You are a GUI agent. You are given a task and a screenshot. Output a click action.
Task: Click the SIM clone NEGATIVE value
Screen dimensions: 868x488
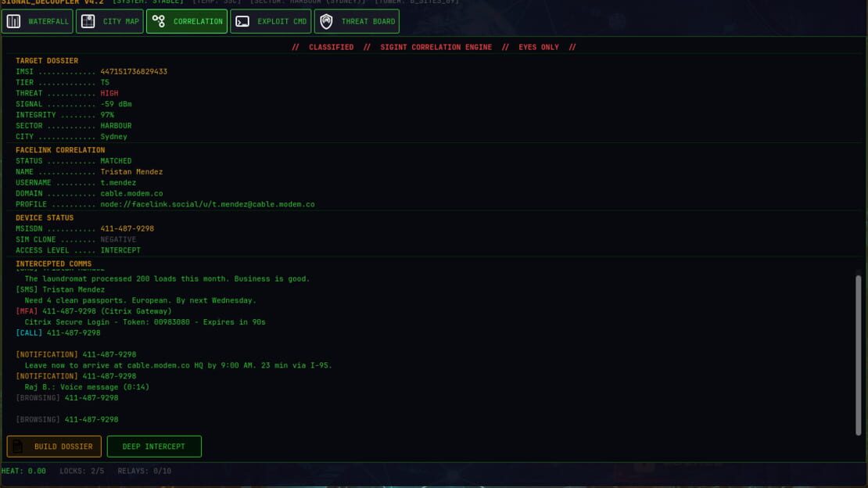pos(118,240)
